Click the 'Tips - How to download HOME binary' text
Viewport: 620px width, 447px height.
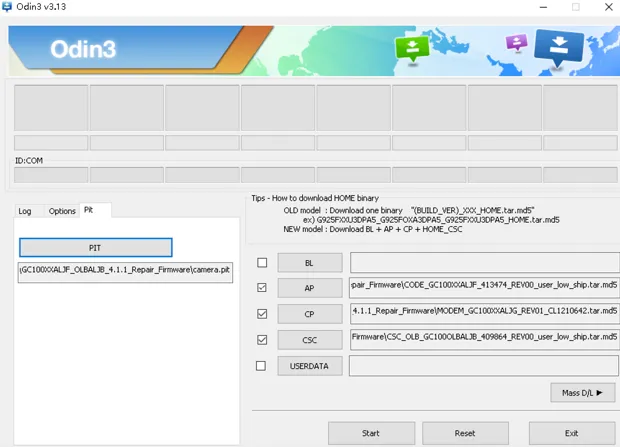(x=315, y=198)
